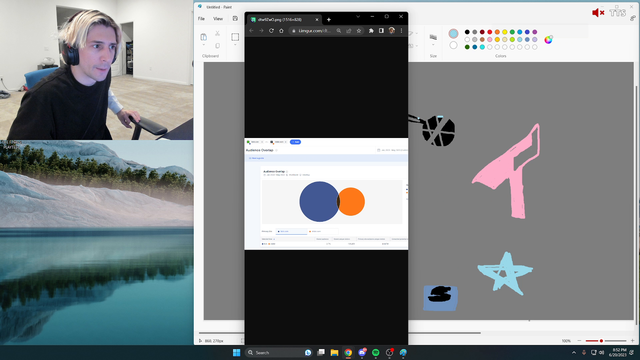Click the Save icon in Paint
Viewport: 640px width, 360px height.
point(235,18)
